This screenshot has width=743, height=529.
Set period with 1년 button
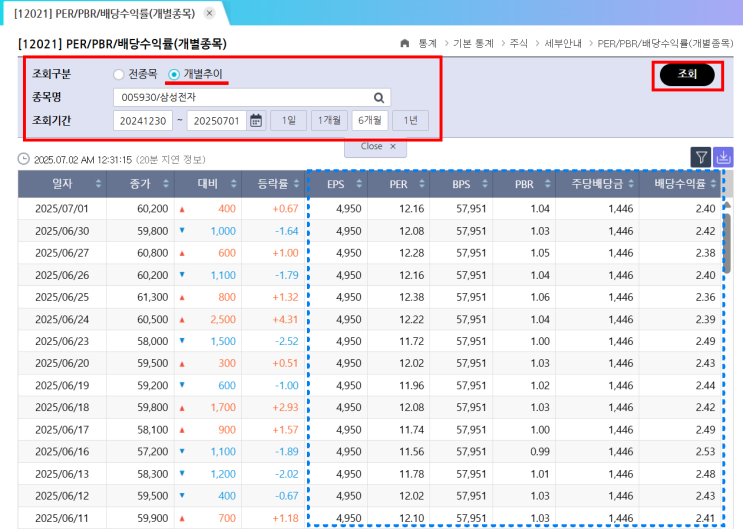pyautogui.click(x=411, y=120)
